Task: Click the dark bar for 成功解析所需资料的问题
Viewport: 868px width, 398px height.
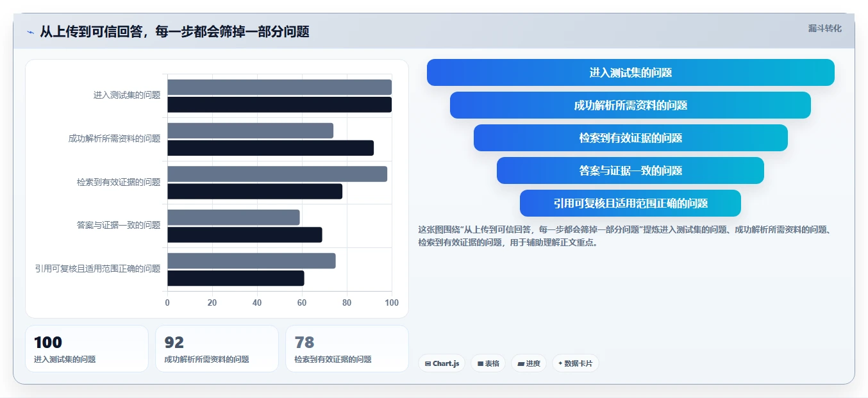Action: coord(271,148)
